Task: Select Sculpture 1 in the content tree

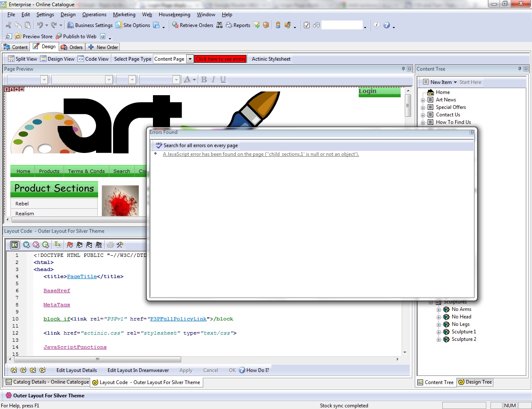Action: click(463, 332)
